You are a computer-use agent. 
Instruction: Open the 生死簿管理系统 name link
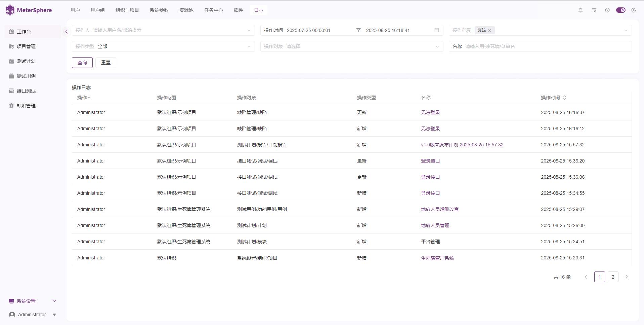click(437, 258)
